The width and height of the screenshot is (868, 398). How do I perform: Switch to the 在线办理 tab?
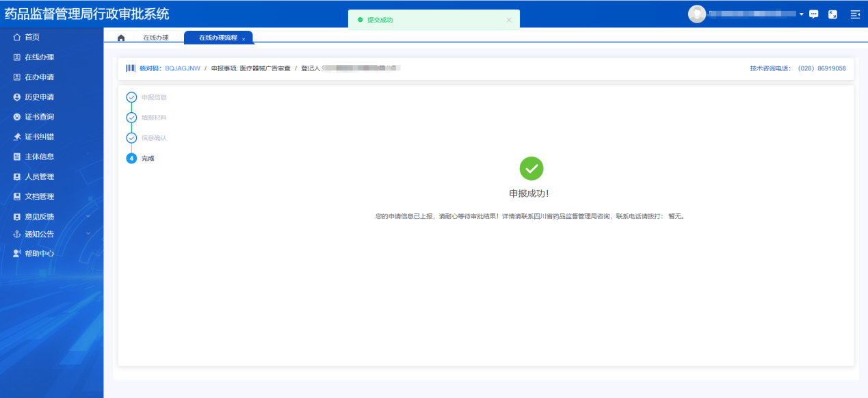[155, 38]
